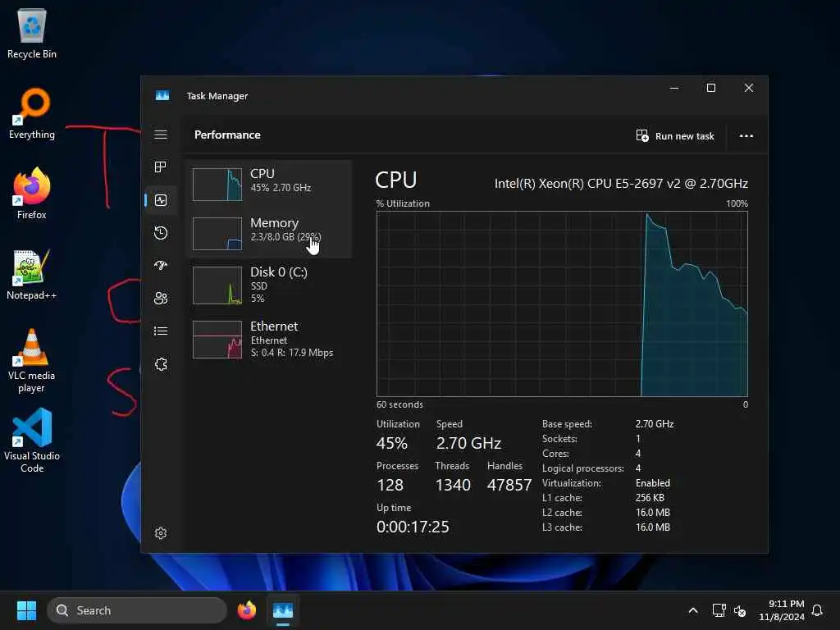The height and width of the screenshot is (630, 840).
Task: Select the Disk 0 (C:) entry
Action: click(x=269, y=285)
